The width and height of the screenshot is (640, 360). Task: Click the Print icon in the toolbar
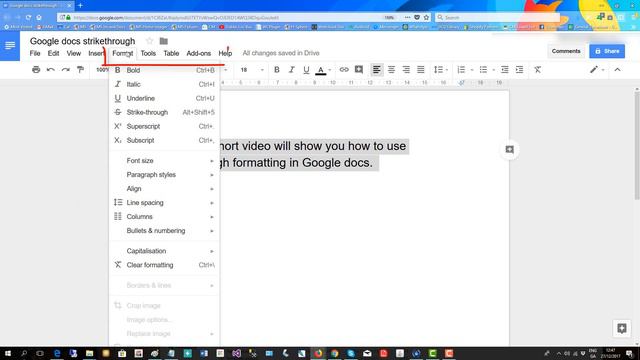click(x=36, y=69)
